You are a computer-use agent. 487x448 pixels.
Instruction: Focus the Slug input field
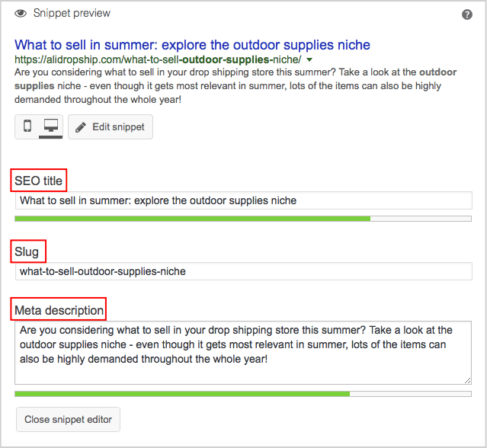tap(243, 270)
